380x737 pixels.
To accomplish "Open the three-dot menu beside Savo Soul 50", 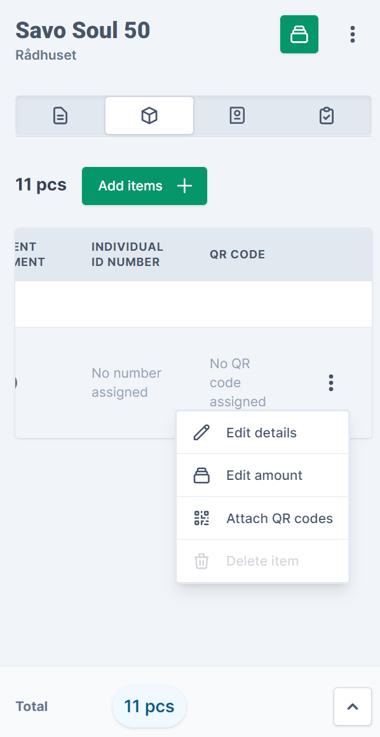I will tap(352, 34).
